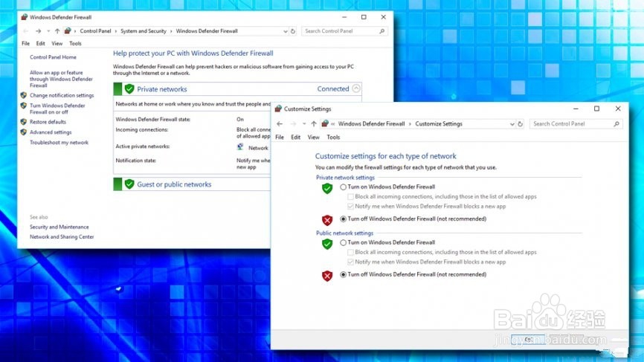Click Control Panel icon in Firewall address bar
This screenshot has height=362, width=644.
(x=68, y=30)
